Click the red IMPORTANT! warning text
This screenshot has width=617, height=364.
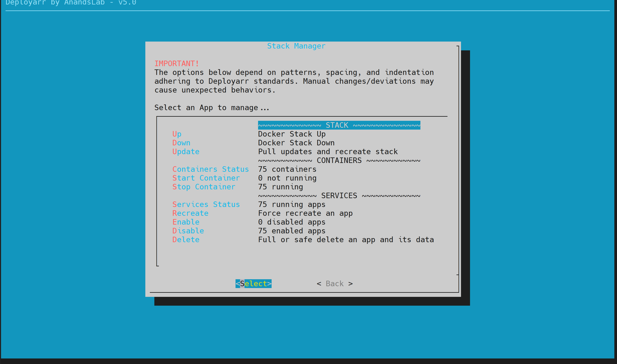(177, 63)
